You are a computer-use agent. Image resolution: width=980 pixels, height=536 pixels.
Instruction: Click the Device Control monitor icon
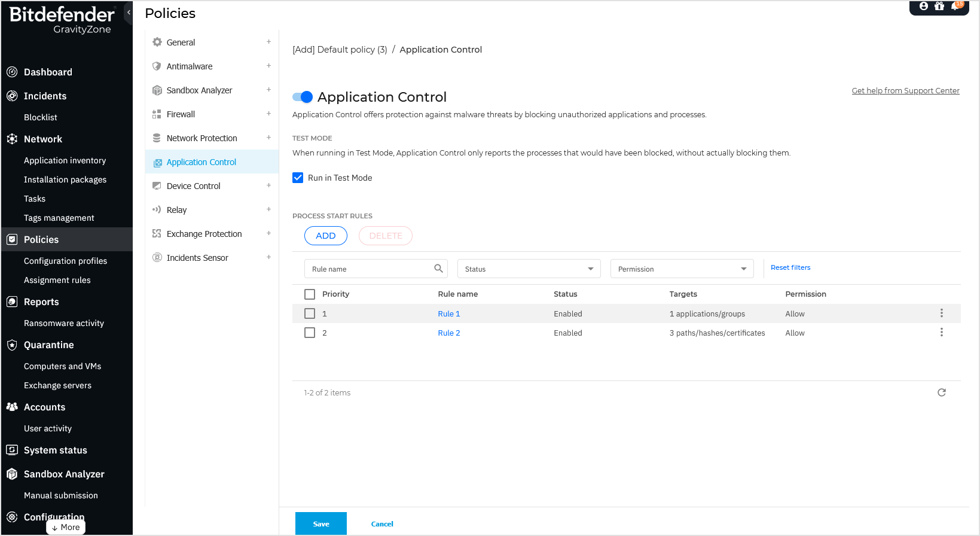coord(157,185)
